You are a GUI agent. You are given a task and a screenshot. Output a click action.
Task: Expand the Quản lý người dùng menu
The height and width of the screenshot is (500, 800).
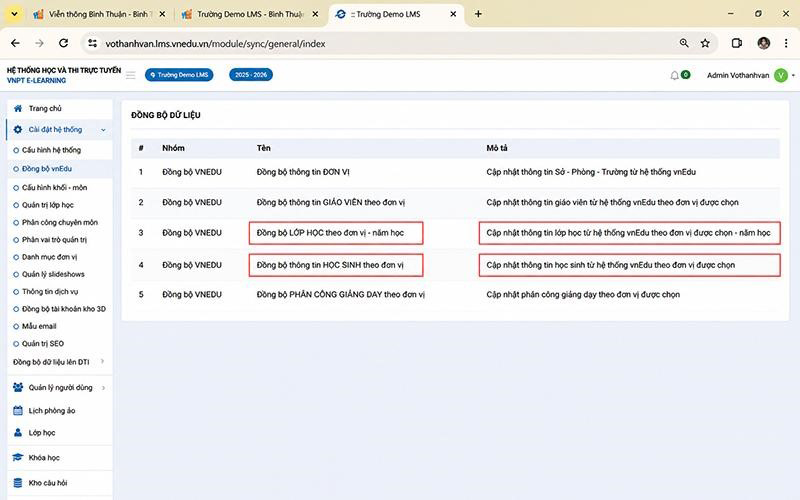(x=60, y=388)
